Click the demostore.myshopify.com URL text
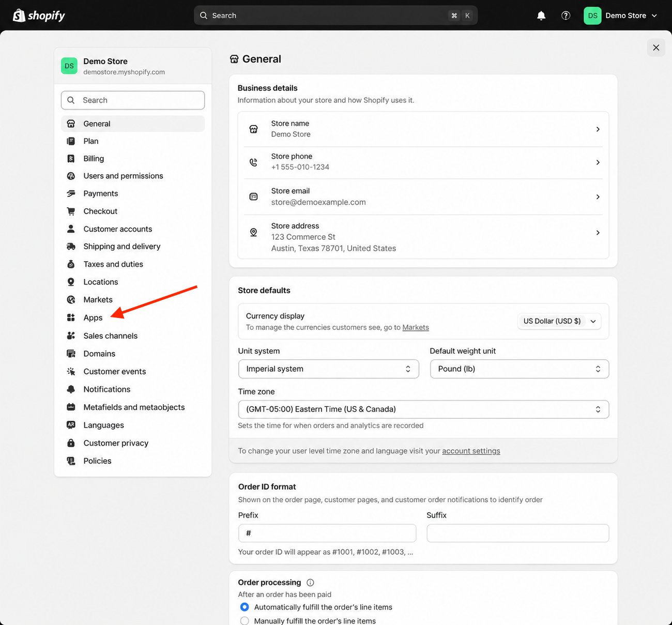Image resolution: width=672 pixels, height=625 pixels. pyautogui.click(x=124, y=72)
